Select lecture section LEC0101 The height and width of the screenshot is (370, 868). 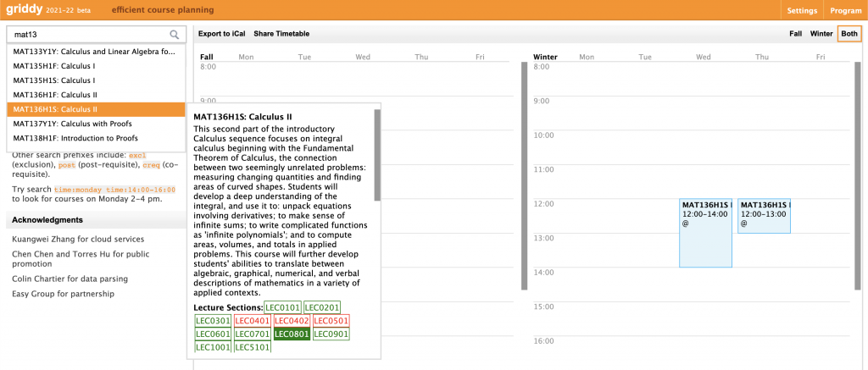(282, 307)
